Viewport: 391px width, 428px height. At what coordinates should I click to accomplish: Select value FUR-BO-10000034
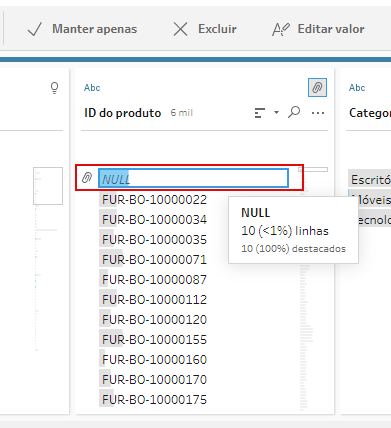(x=154, y=220)
